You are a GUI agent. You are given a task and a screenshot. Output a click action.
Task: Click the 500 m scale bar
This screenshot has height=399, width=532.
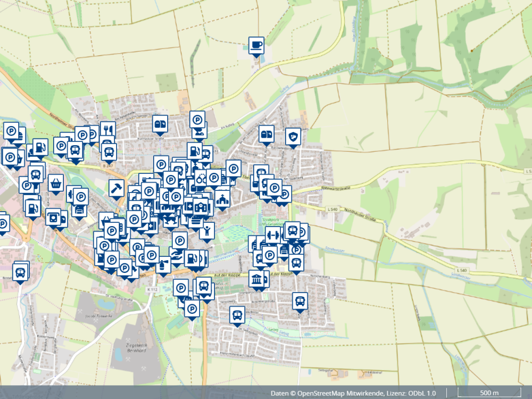tap(488, 393)
